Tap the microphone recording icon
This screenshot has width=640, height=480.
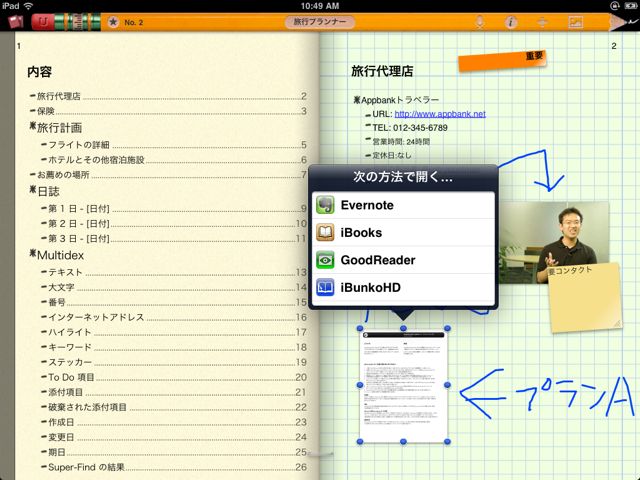(x=480, y=22)
